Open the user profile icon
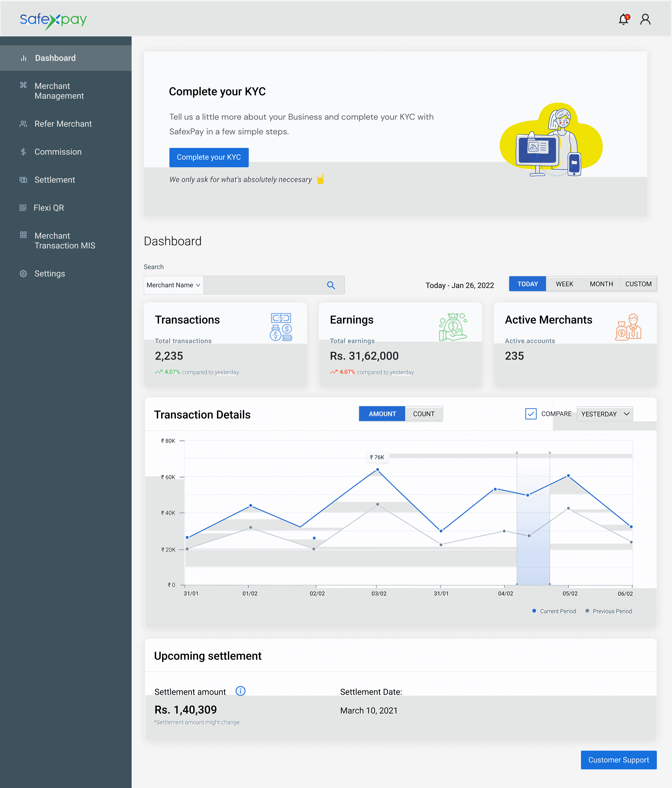 pos(645,19)
